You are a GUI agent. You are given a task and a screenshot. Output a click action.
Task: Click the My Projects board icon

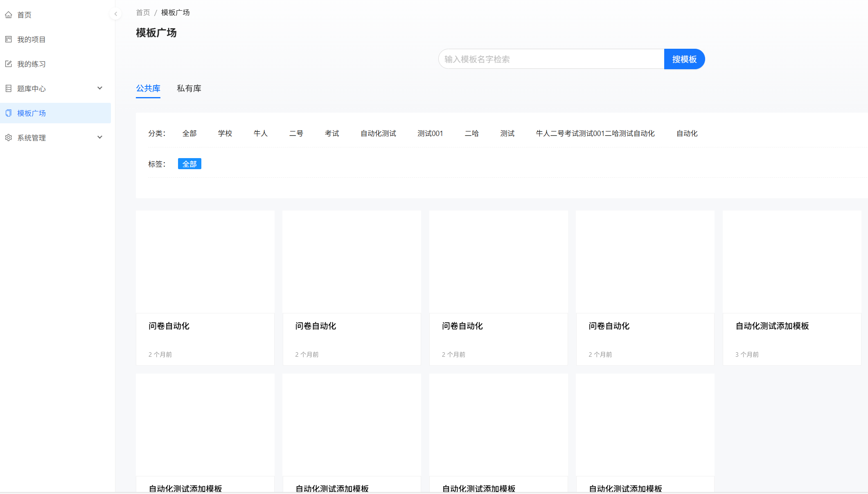(x=9, y=39)
